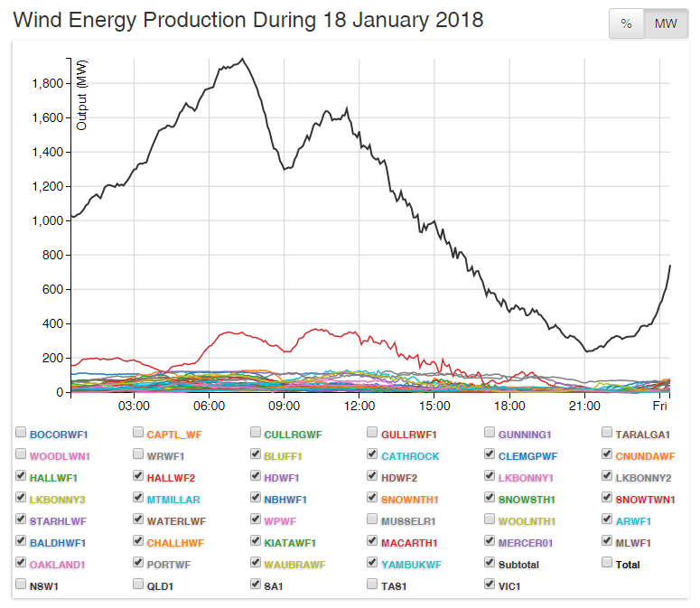Click the MACARTH1 legend label
700x608 pixels.
(x=409, y=542)
